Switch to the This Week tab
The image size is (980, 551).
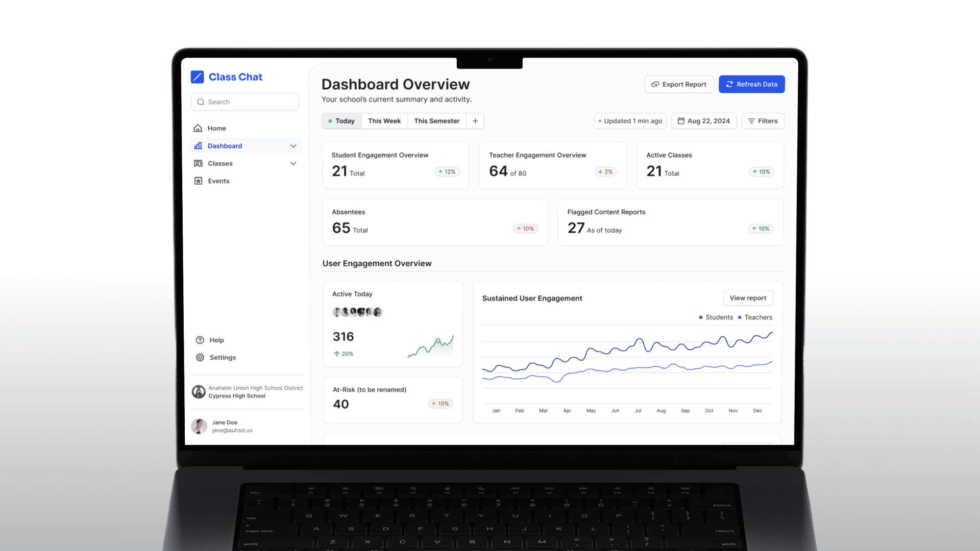click(x=384, y=121)
